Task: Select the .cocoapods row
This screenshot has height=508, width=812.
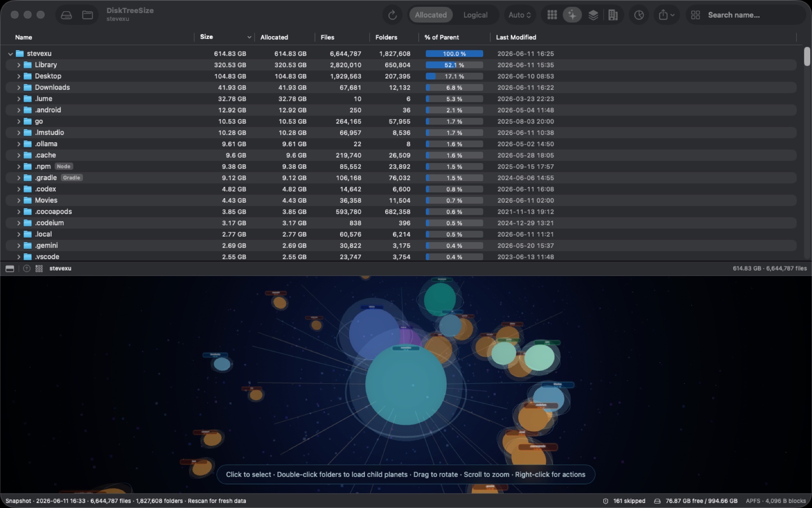Action: point(401,212)
